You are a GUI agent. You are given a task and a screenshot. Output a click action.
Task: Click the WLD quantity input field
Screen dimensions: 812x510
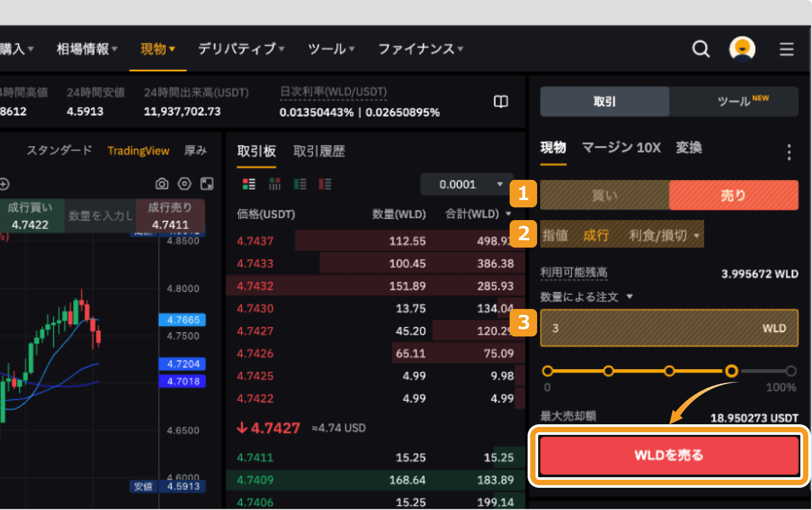click(669, 328)
